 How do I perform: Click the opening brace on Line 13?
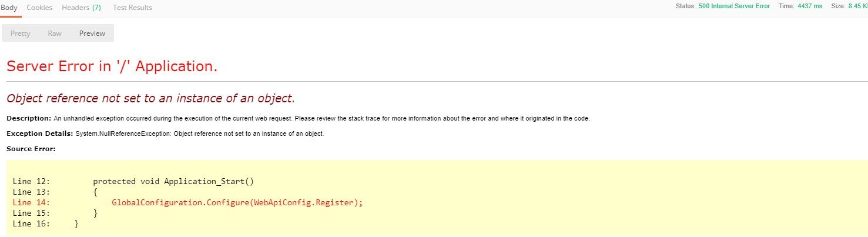coord(95,192)
